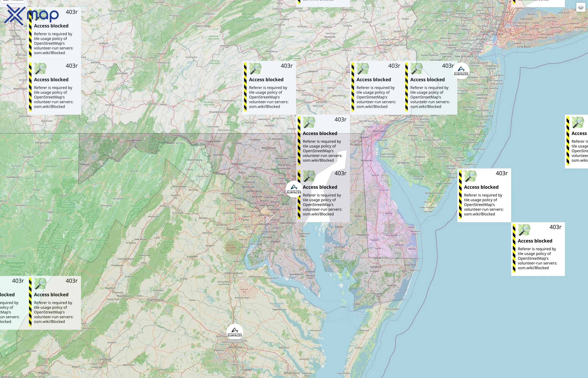Click the Waldorf label on the map

point(275,241)
